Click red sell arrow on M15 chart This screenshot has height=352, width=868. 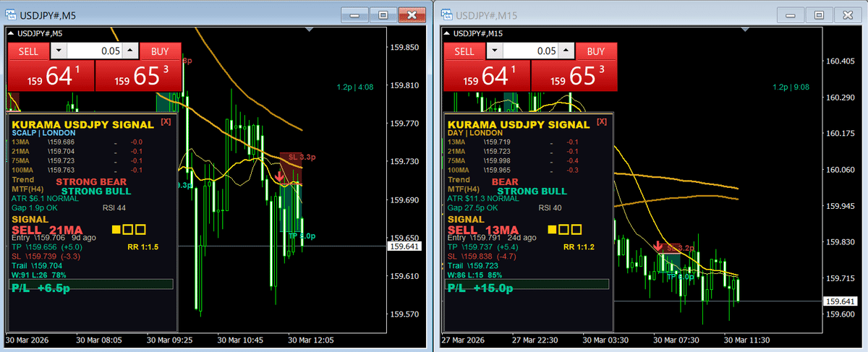pyautogui.click(x=658, y=247)
